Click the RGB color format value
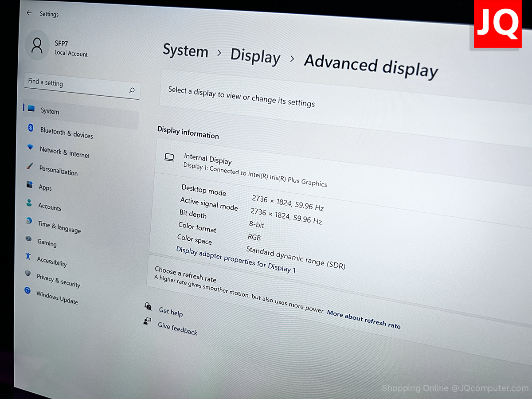Viewport: 532px width, 399px height. 254,237
